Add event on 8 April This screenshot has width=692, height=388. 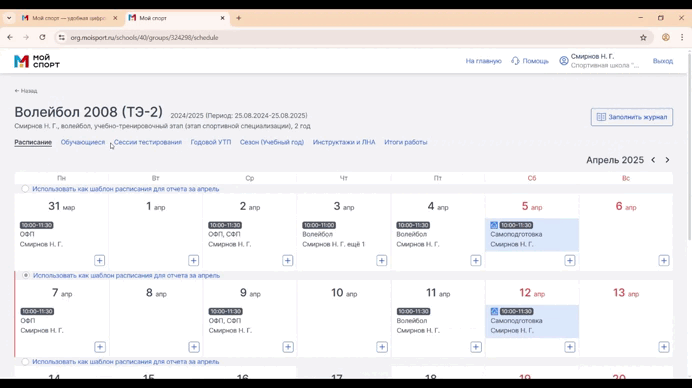pyautogui.click(x=194, y=347)
